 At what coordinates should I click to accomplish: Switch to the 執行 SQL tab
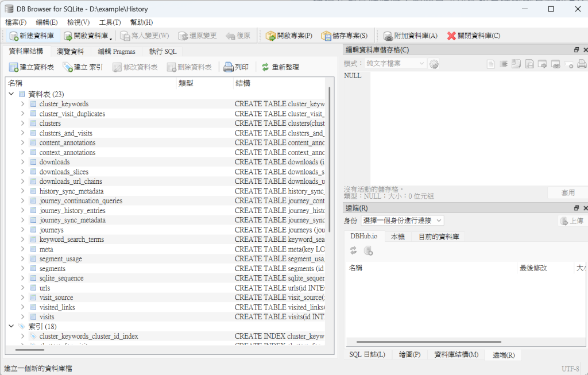(x=163, y=51)
